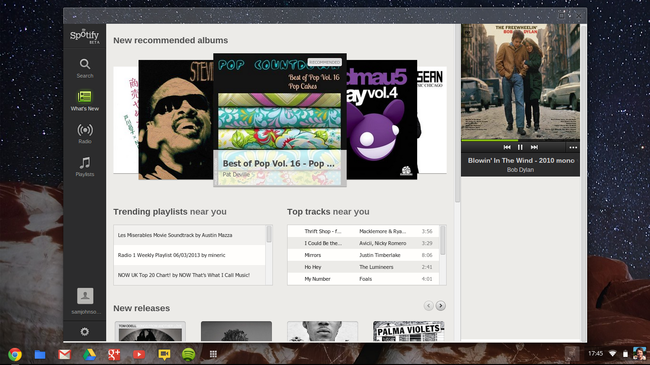This screenshot has width=650, height=365.
Task: Select the deadmau5 vol.4 album cover
Action: pos(382,119)
